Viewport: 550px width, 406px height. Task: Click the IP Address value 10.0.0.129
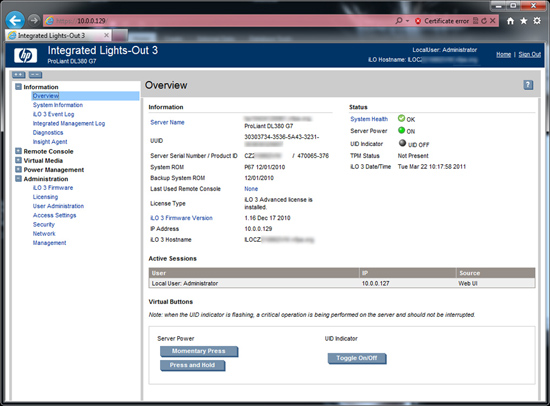click(258, 229)
